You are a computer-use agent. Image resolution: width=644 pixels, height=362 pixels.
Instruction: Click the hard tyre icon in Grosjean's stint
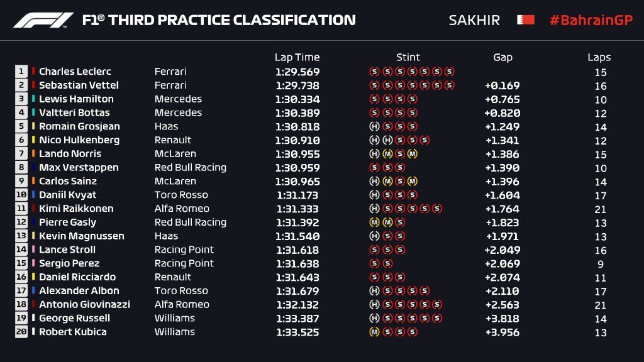(374, 126)
